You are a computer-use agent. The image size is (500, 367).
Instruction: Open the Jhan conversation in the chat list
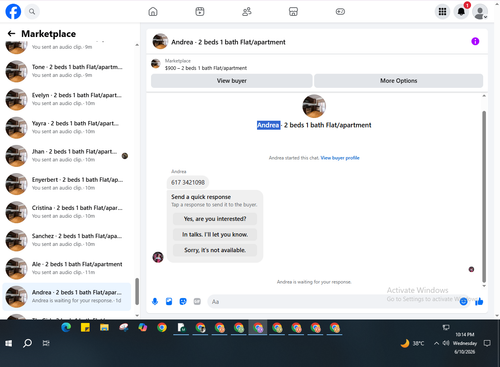click(x=67, y=155)
